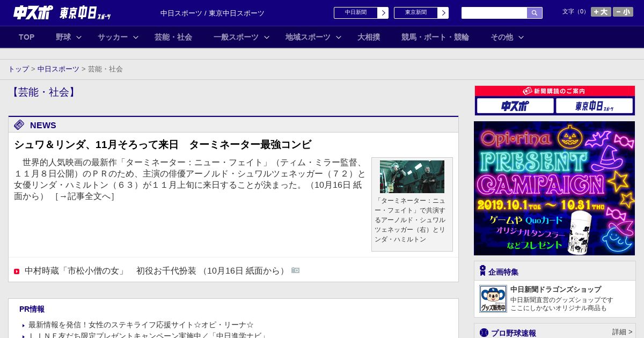Click the red bullet beside 中村時蔵 article
The height and width of the screenshot is (338, 644).
[17, 271]
